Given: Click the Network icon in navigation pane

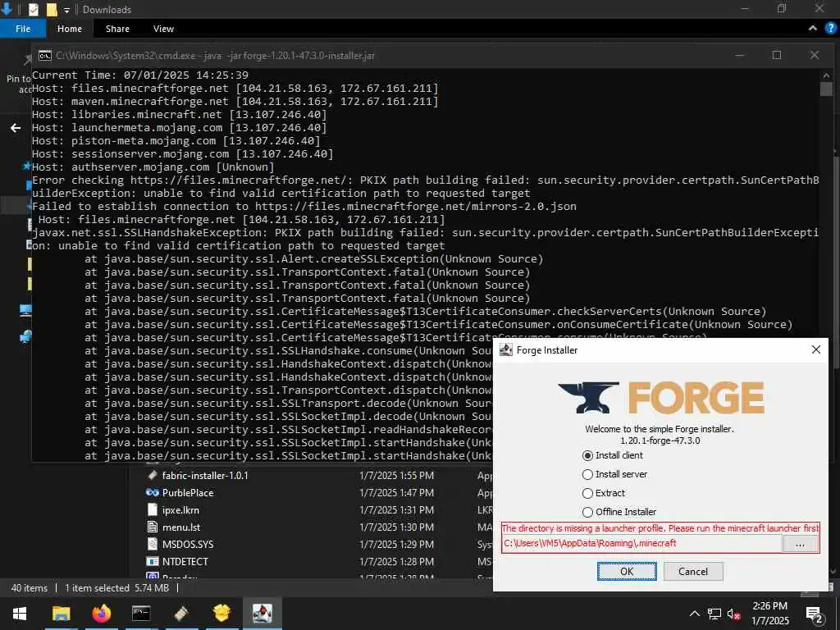Looking at the screenshot, I should pos(25,336).
